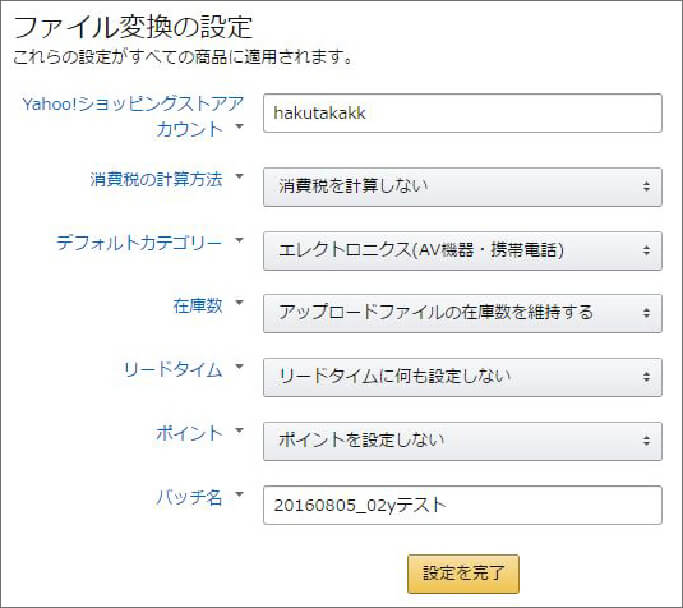Click the help arrow next to 在庫数
Screen dimensions: 683x608
pyautogui.click(x=238, y=305)
